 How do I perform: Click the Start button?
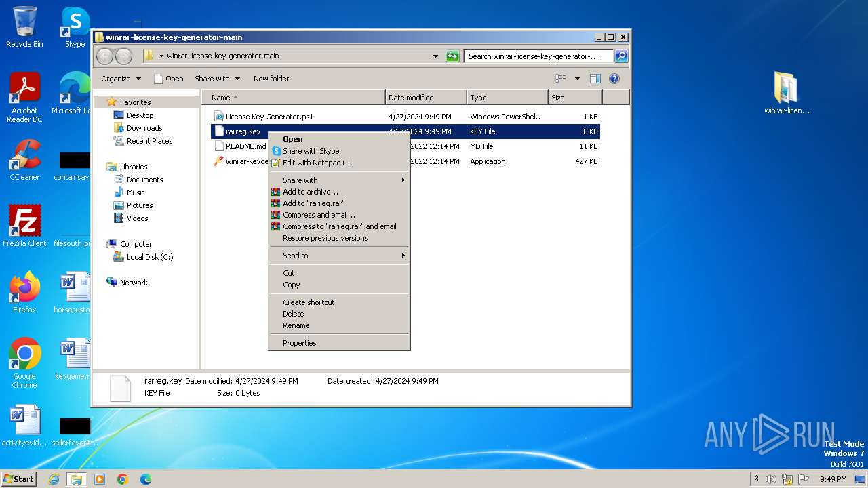(18, 479)
